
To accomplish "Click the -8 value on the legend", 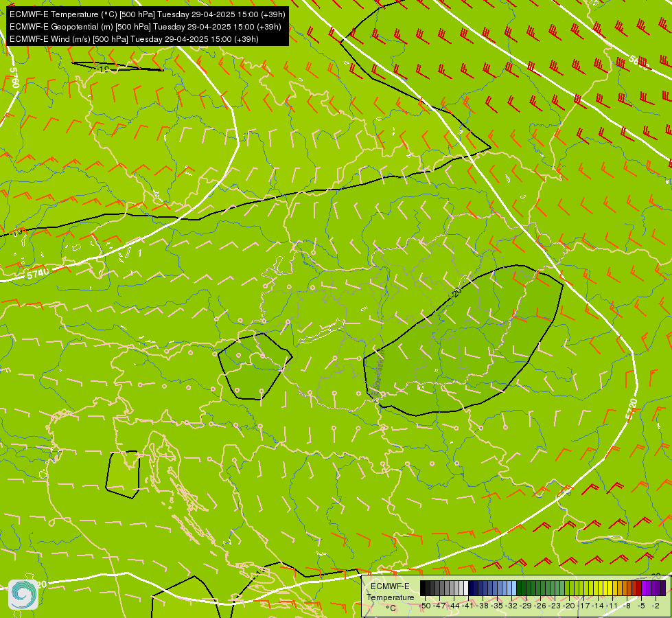I will [x=627, y=606].
